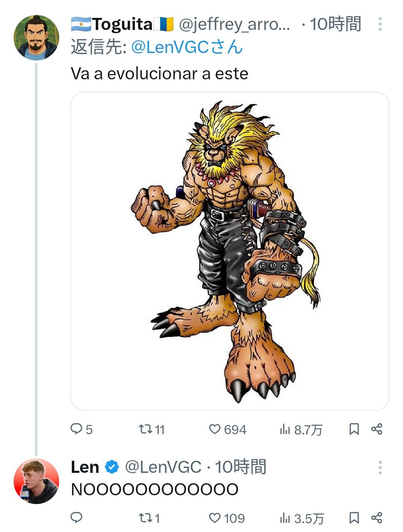The height and width of the screenshot is (532, 403).
Task: Bookmark Toguita's tweet
Action: point(354,429)
